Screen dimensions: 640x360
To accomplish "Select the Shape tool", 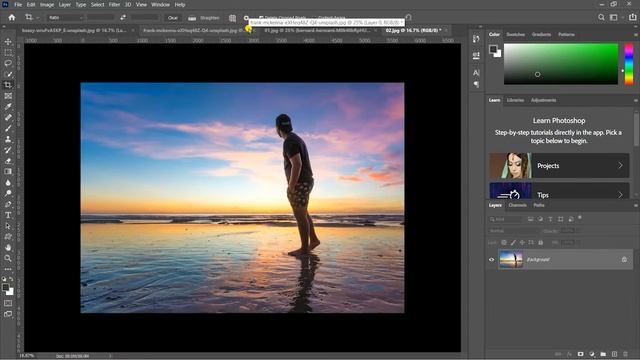I will coord(8,237).
